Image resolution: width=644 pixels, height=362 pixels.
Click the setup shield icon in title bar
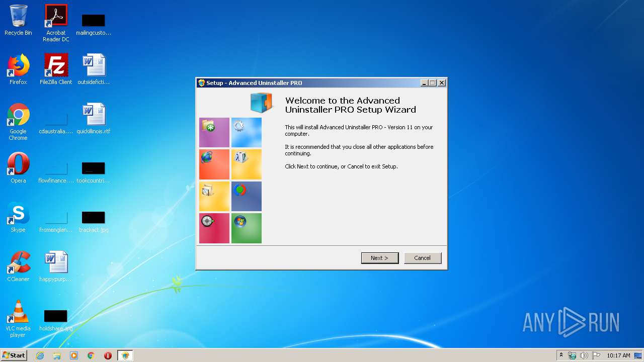click(x=202, y=83)
